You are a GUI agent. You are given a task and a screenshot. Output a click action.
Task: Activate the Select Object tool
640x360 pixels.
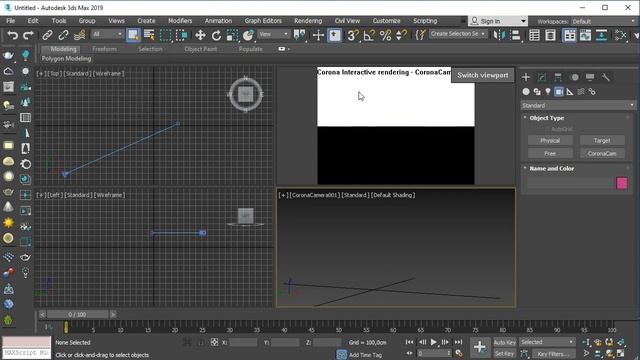(x=133, y=36)
